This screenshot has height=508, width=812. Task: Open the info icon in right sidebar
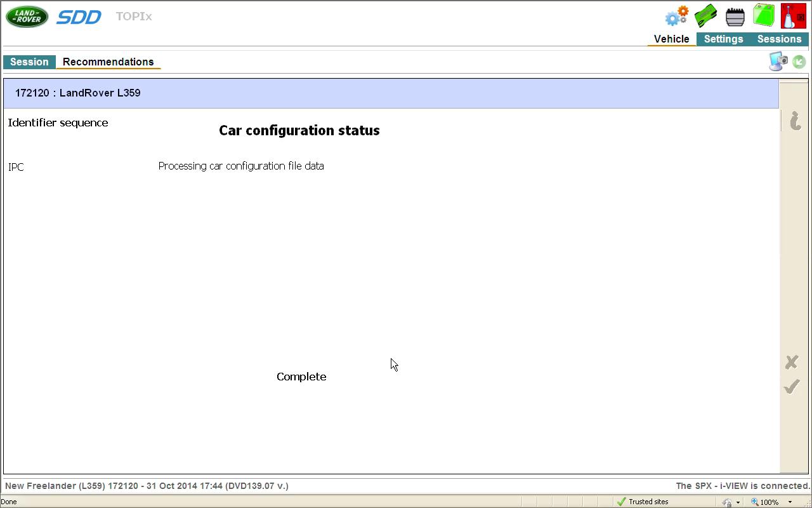click(795, 120)
